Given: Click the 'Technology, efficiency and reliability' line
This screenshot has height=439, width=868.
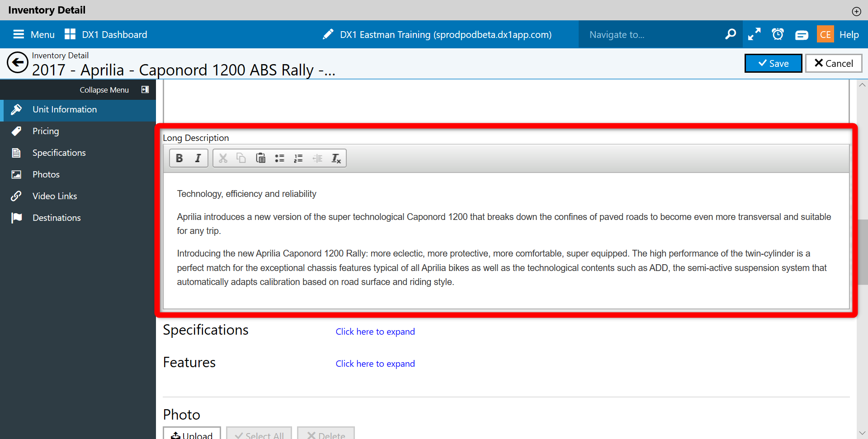Looking at the screenshot, I should (247, 194).
